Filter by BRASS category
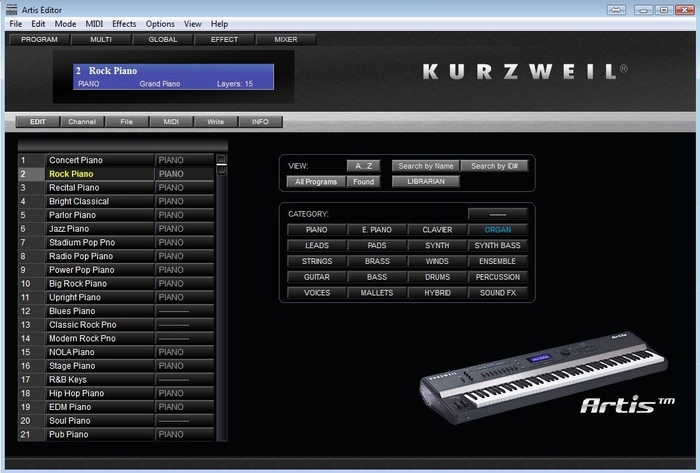This screenshot has width=700, height=473. coord(377,261)
